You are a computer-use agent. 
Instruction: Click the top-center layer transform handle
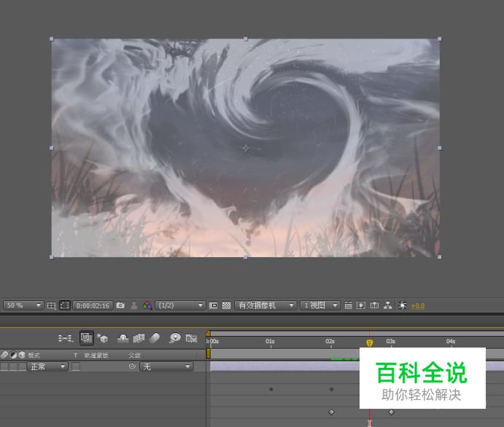[246, 39]
